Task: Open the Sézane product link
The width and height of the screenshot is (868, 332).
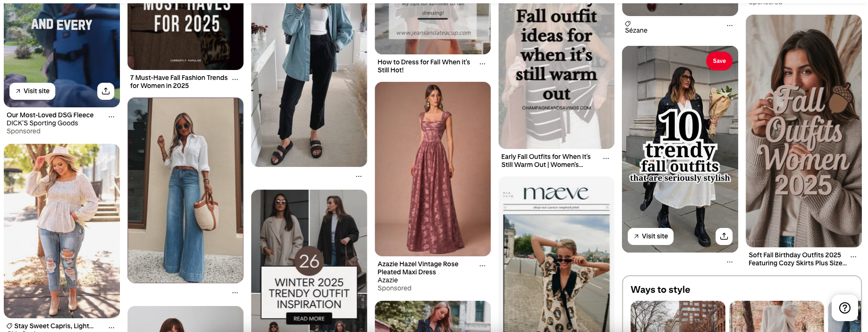Action: (636, 30)
